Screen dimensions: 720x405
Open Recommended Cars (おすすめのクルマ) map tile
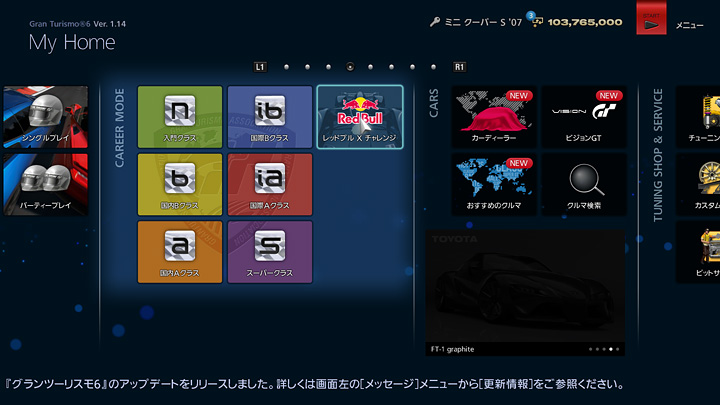[495, 184]
